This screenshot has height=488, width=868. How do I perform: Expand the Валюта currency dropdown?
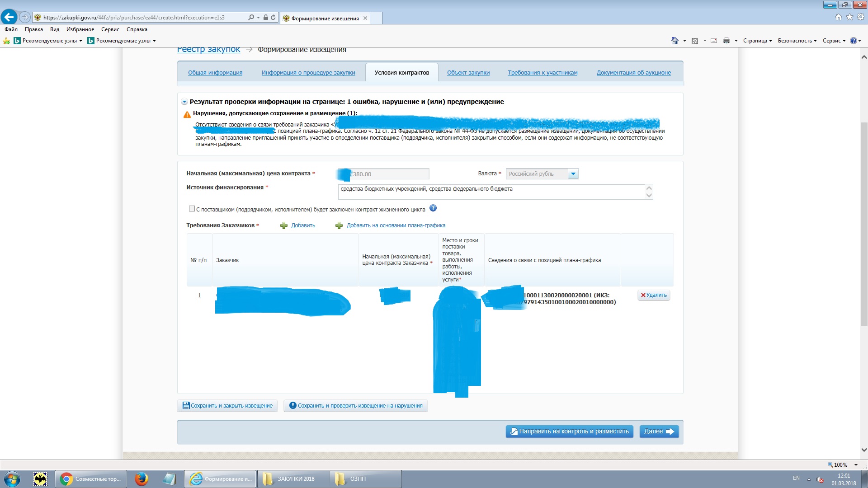(573, 174)
